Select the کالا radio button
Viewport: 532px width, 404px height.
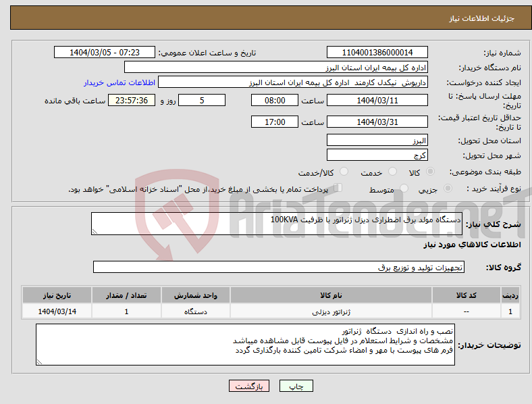[x=430, y=172]
